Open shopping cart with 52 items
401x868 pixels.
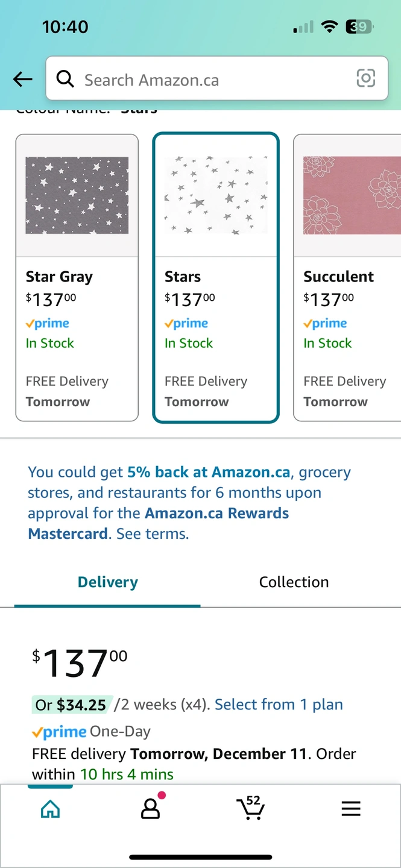(251, 808)
